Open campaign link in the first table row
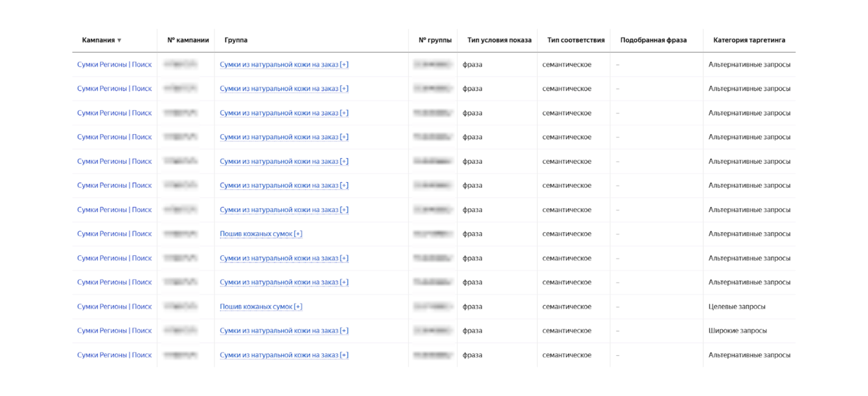The width and height of the screenshot is (868, 396). [114, 65]
